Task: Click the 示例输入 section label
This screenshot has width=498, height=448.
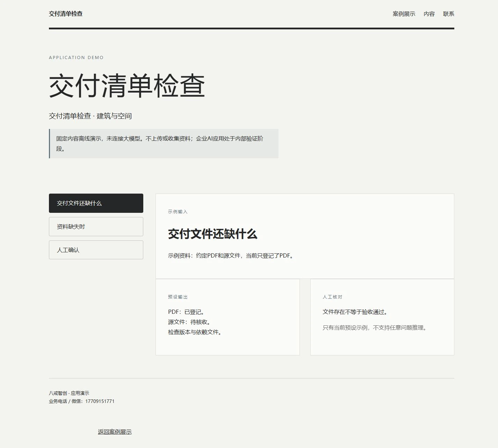Action: [x=178, y=212]
